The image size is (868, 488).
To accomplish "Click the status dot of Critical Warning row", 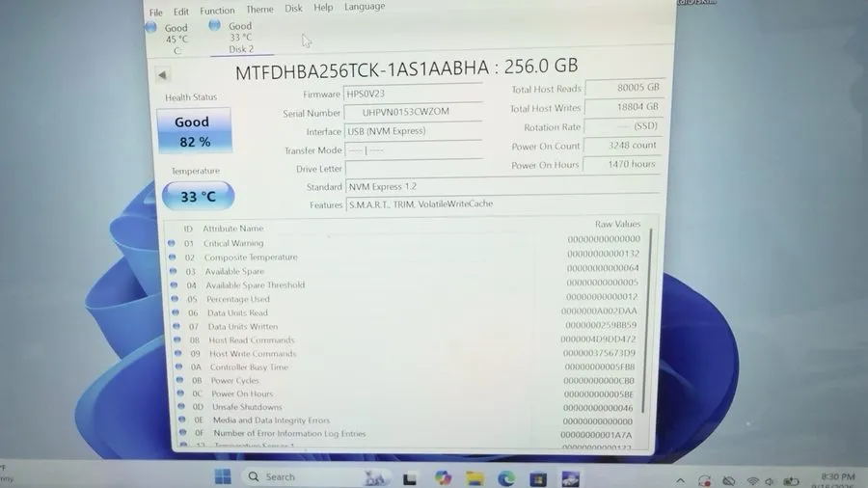I will pyautogui.click(x=171, y=243).
